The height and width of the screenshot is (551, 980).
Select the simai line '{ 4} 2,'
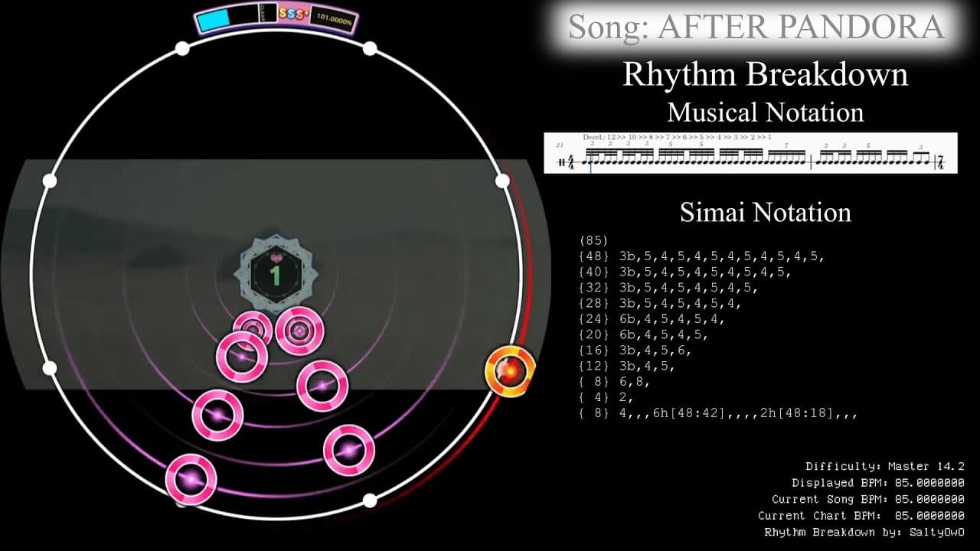pos(606,398)
